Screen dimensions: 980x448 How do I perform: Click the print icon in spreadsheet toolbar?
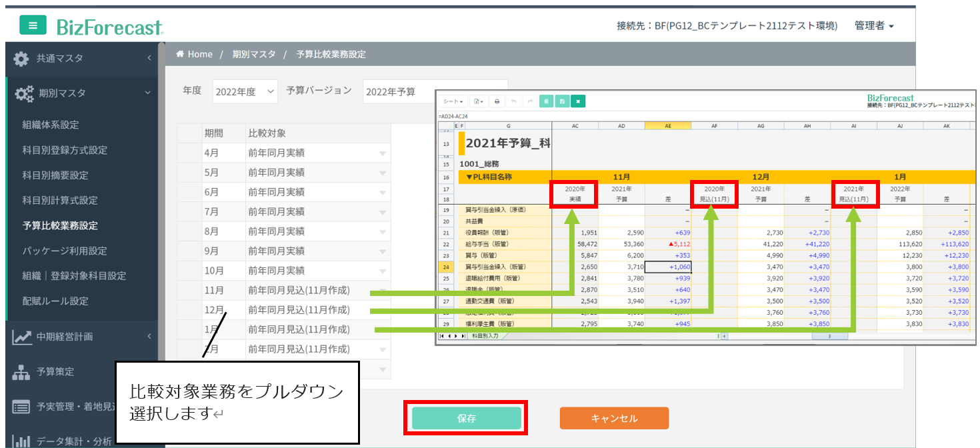pos(497,101)
